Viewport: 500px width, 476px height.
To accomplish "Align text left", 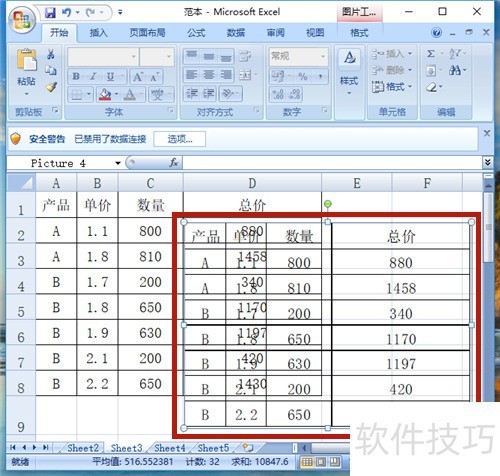I will [191, 75].
